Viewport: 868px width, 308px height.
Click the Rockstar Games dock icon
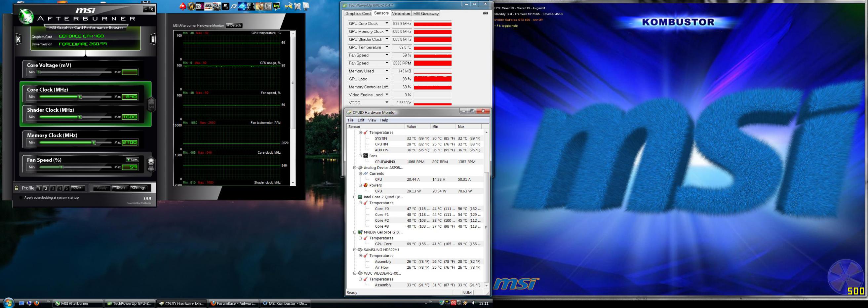click(x=225, y=6)
